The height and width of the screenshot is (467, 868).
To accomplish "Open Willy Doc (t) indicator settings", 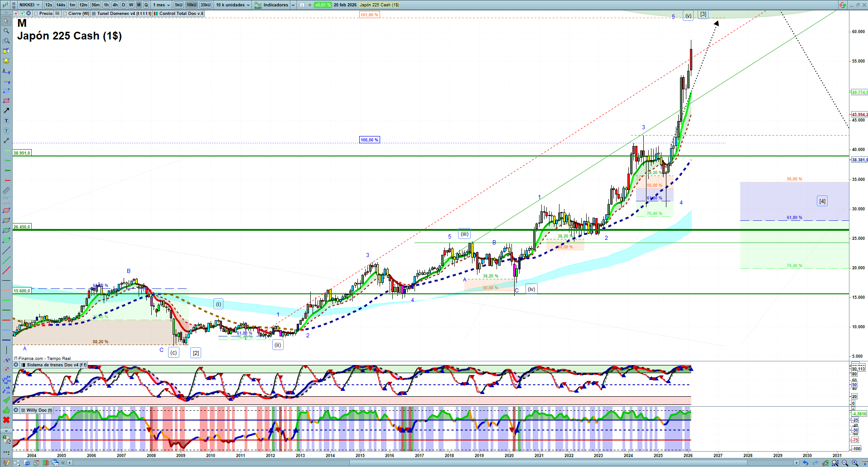I will coord(37,410).
